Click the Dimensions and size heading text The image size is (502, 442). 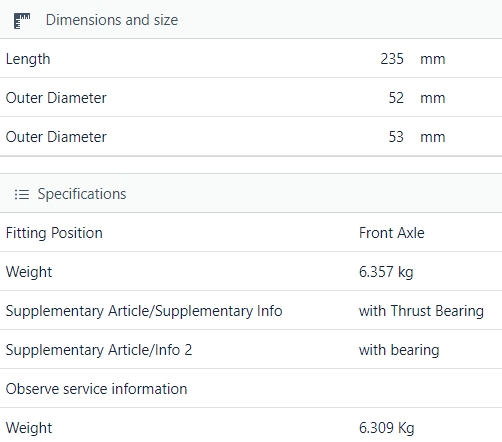pos(112,20)
